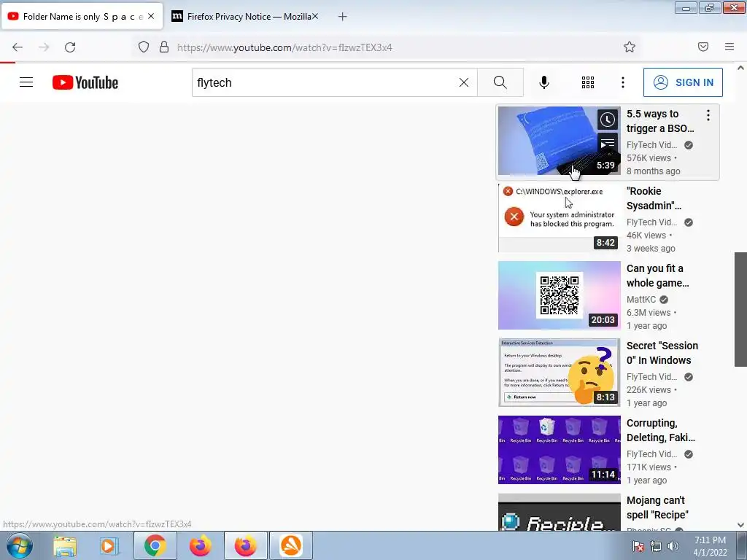Click the scrollbar up arrow

pos(740,68)
